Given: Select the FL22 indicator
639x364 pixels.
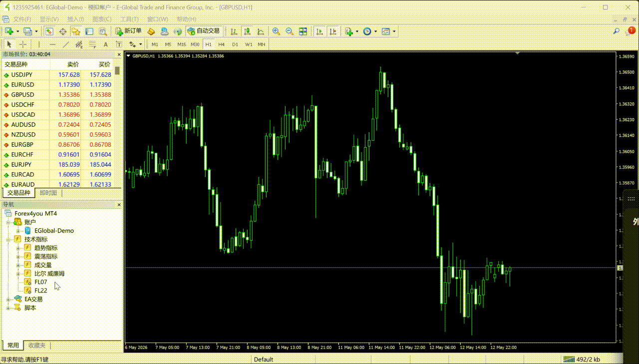Looking at the screenshot, I should pos(40,290).
